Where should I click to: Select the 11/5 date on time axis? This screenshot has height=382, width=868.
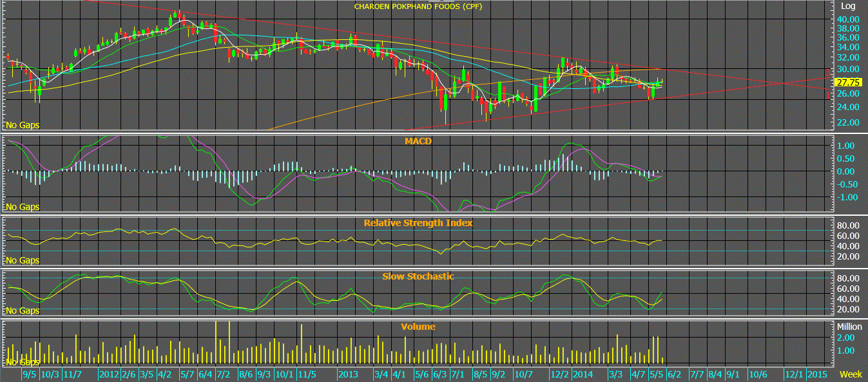[307, 374]
